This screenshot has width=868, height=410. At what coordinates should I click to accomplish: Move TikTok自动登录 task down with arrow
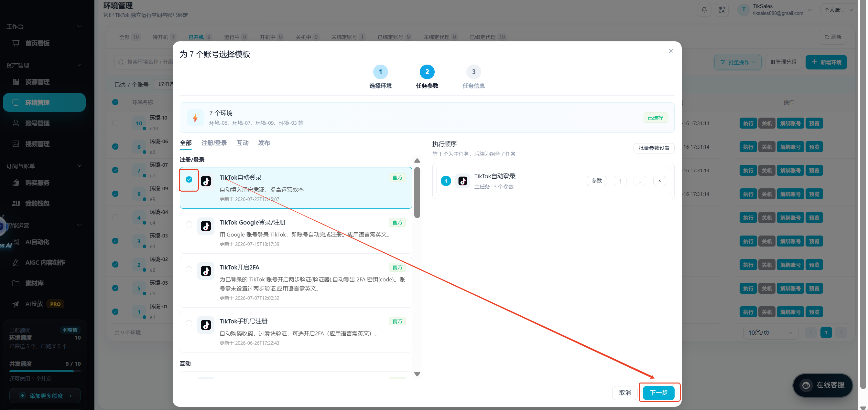point(640,181)
